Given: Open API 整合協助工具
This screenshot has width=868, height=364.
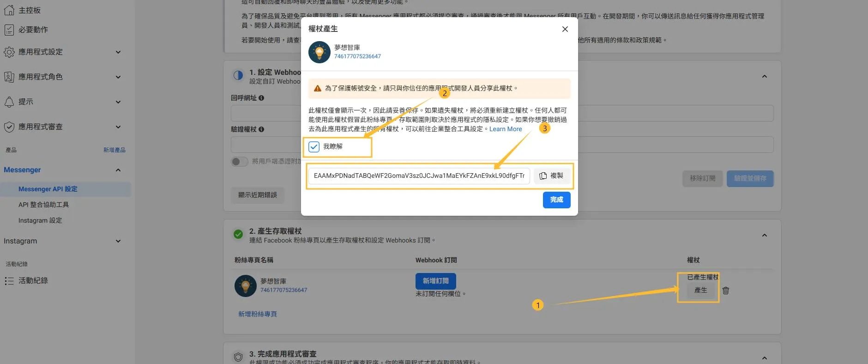Looking at the screenshot, I should (x=43, y=205).
